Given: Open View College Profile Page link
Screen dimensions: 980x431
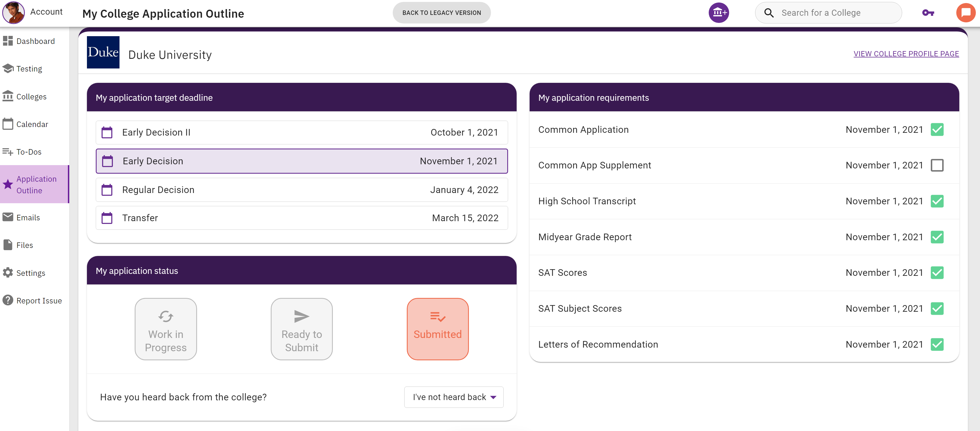Looking at the screenshot, I should coord(906,54).
